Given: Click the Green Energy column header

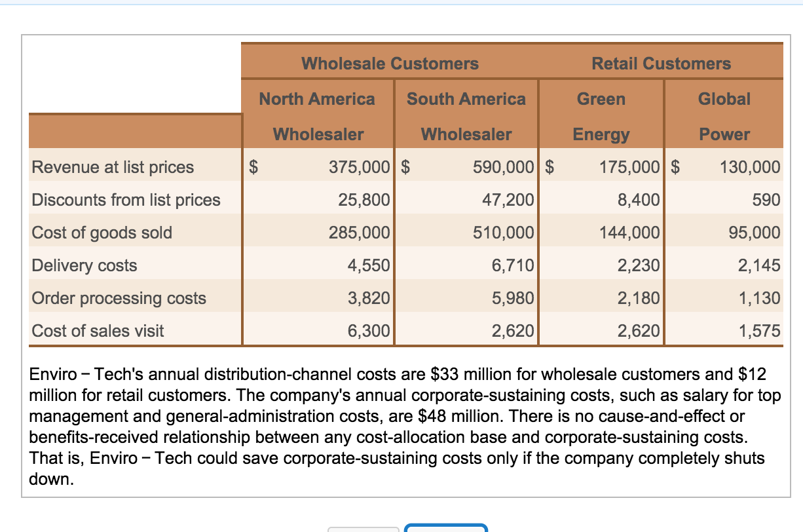Looking at the screenshot, I should point(599,116).
